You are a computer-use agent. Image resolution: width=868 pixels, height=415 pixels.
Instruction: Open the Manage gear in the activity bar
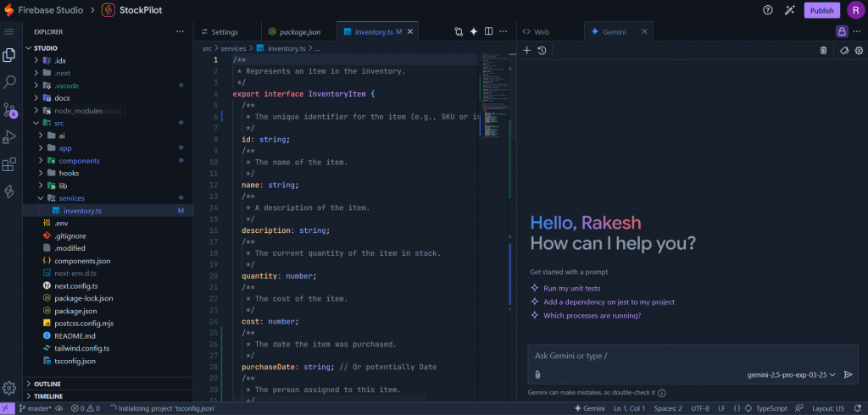pyautogui.click(x=8, y=387)
